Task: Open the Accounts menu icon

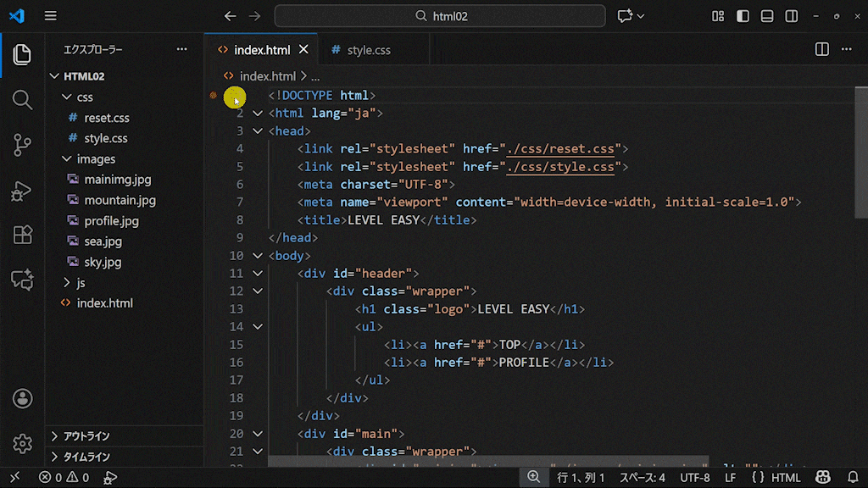Action: point(22,398)
